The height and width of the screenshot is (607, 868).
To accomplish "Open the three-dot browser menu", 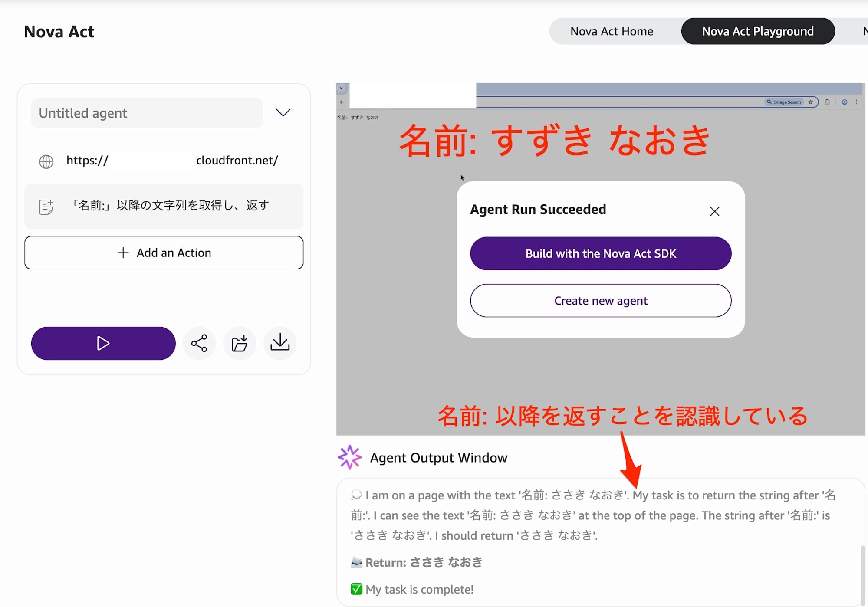I will 856,102.
